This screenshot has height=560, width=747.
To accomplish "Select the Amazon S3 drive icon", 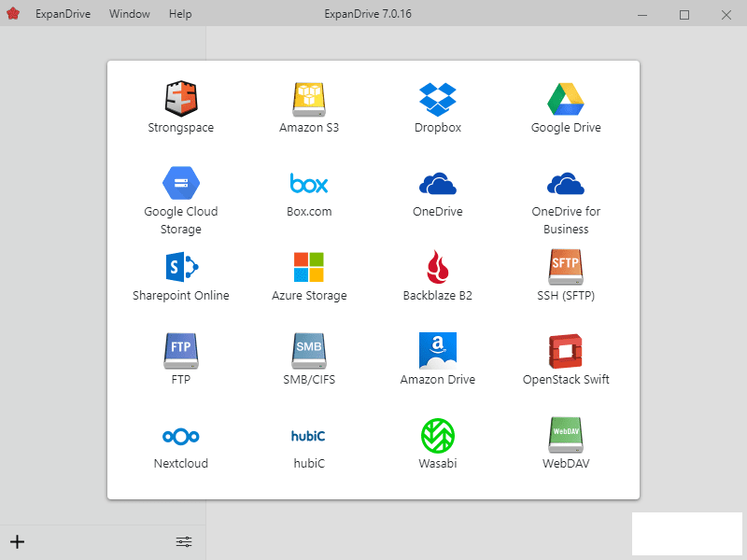I will tap(309, 99).
